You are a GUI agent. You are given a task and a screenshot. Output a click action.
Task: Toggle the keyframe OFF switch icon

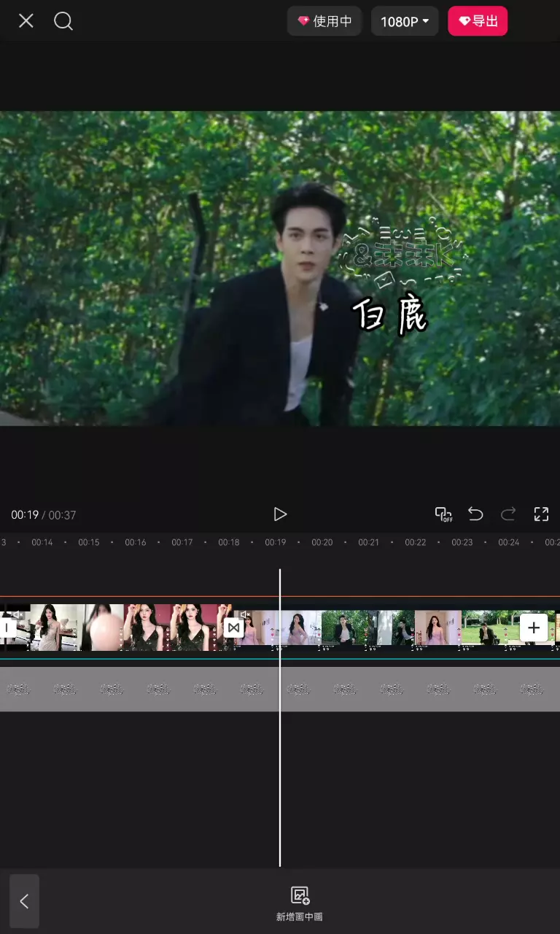tap(443, 514)
